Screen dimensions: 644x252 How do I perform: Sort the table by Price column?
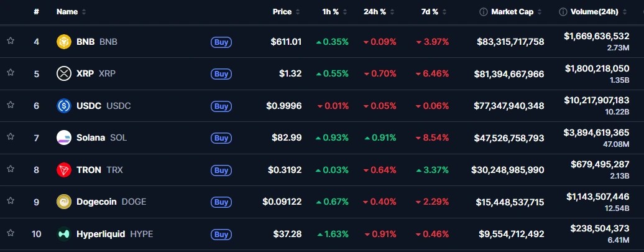tap(282, 12)
